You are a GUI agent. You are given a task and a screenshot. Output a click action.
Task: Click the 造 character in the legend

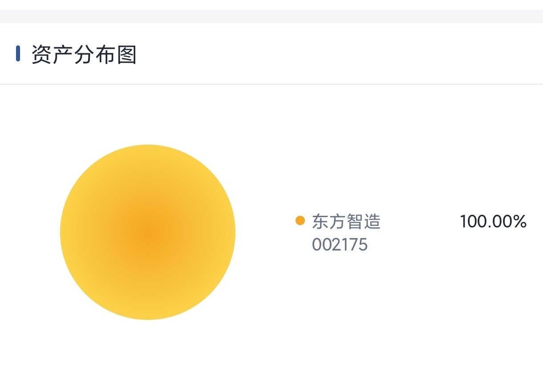pyautogui.click(x=373, y=221)
